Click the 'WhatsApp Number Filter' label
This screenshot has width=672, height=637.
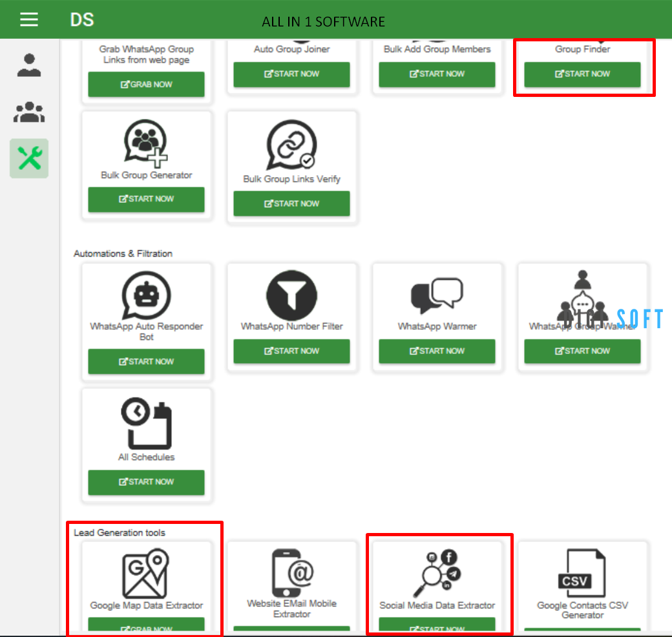coord(291,326)
